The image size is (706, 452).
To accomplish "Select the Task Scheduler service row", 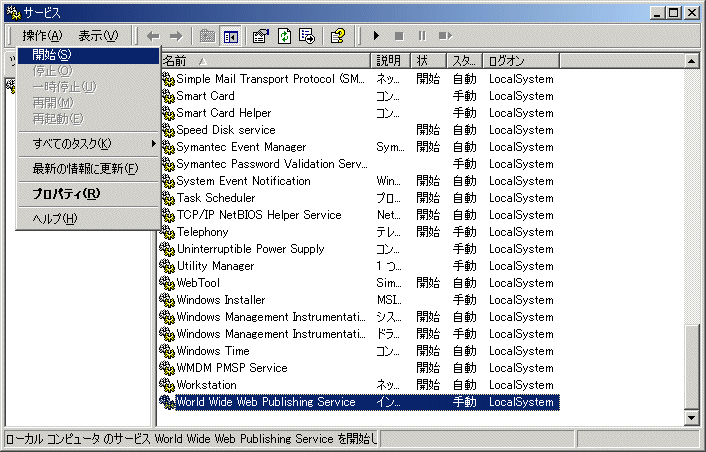I will click(x=358, y=198).
